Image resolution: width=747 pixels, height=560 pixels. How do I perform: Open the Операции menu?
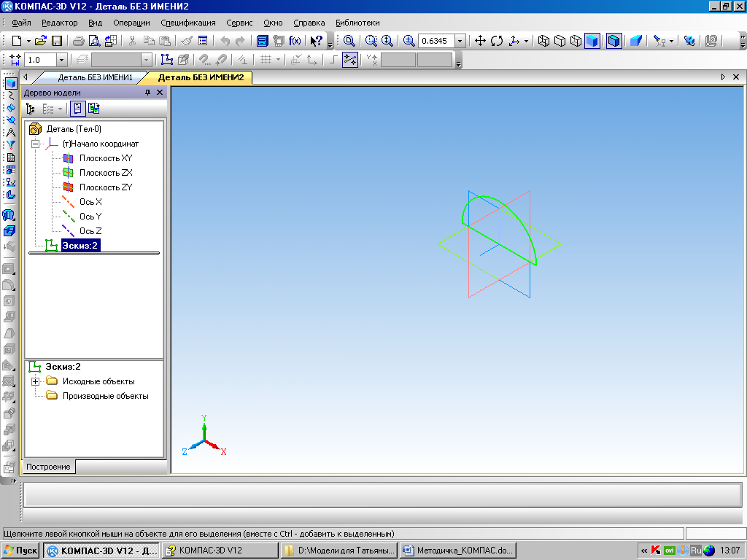[x=131, y=23]
